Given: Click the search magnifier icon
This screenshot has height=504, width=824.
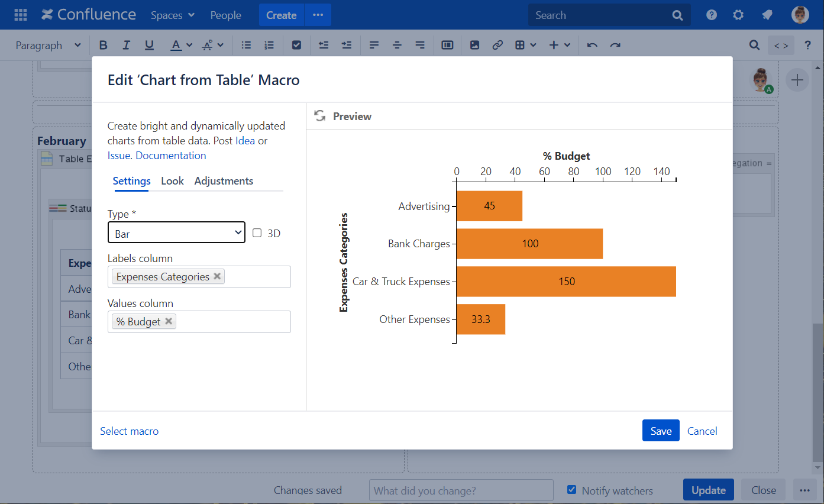Looking at the screenshot, I should (x=677, y=16).
